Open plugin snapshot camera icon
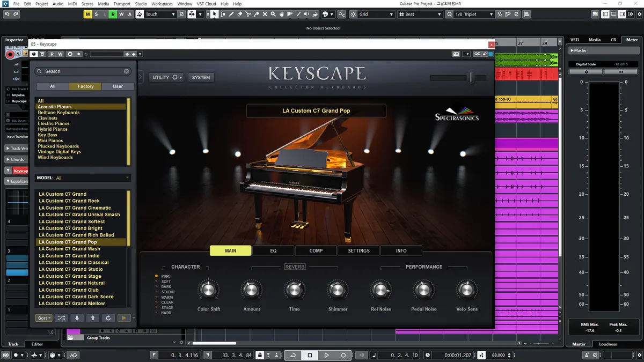Screen dimensions: 644x362 click(456, 54)
